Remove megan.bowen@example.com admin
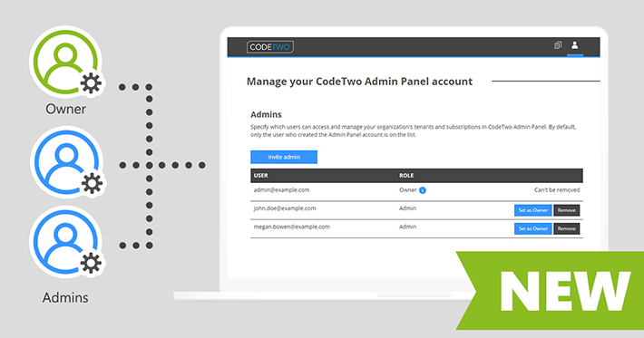644x338 pixels. [566, 229]
